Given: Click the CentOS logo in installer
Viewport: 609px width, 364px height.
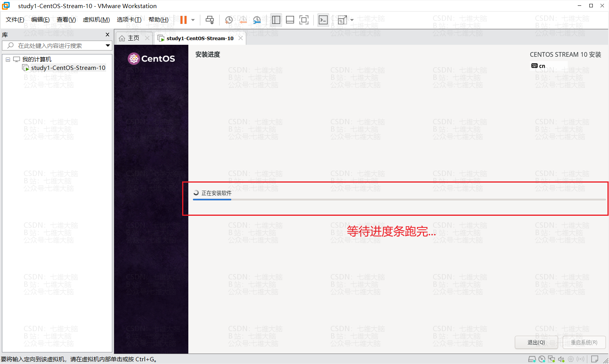Looking at the screenshot, I should click(x=151, y=59).
